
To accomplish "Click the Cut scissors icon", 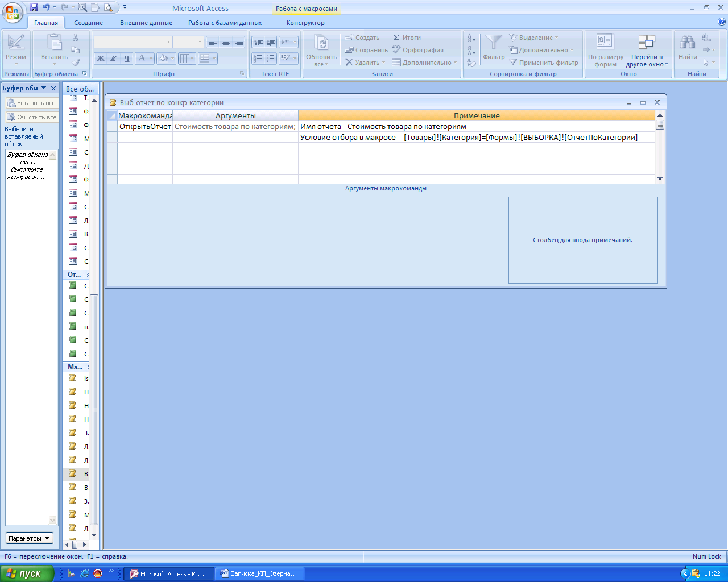I will point(76,38).
